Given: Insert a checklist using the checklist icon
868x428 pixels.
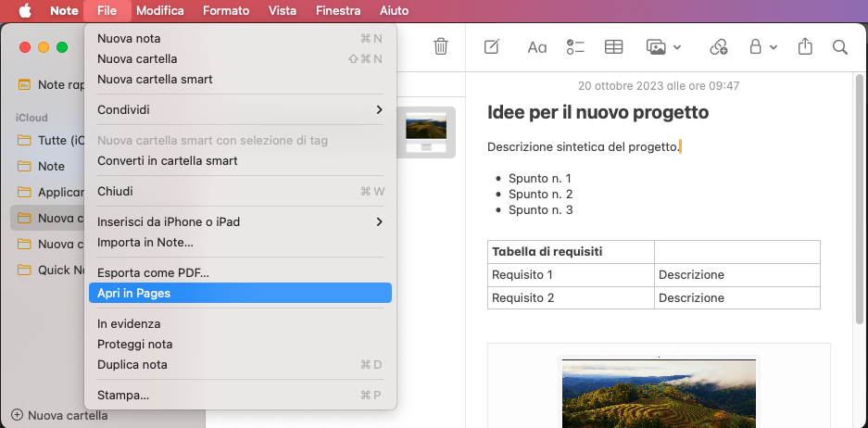Looking at the screenshot, I should tap(575, 46).
